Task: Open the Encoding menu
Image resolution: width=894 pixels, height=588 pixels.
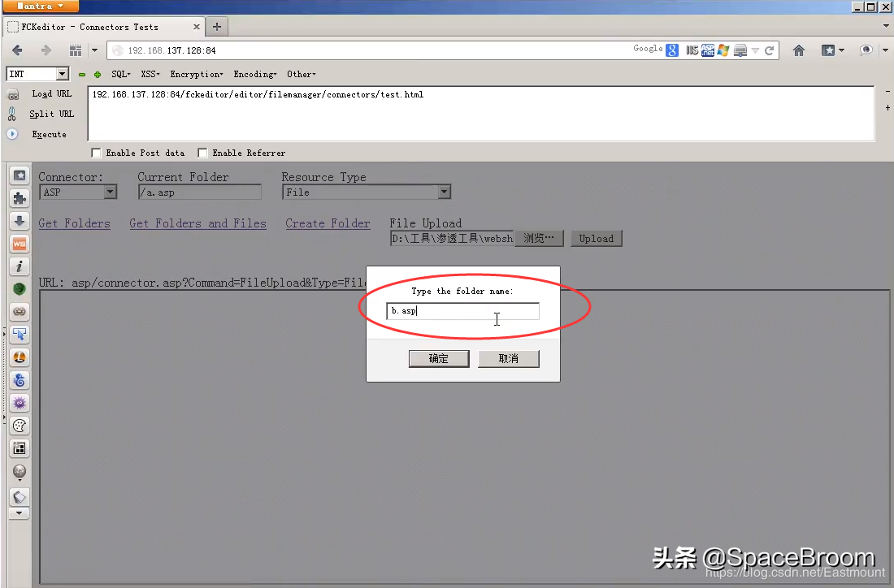Action: pyautogui.click(x=255, y=74)
